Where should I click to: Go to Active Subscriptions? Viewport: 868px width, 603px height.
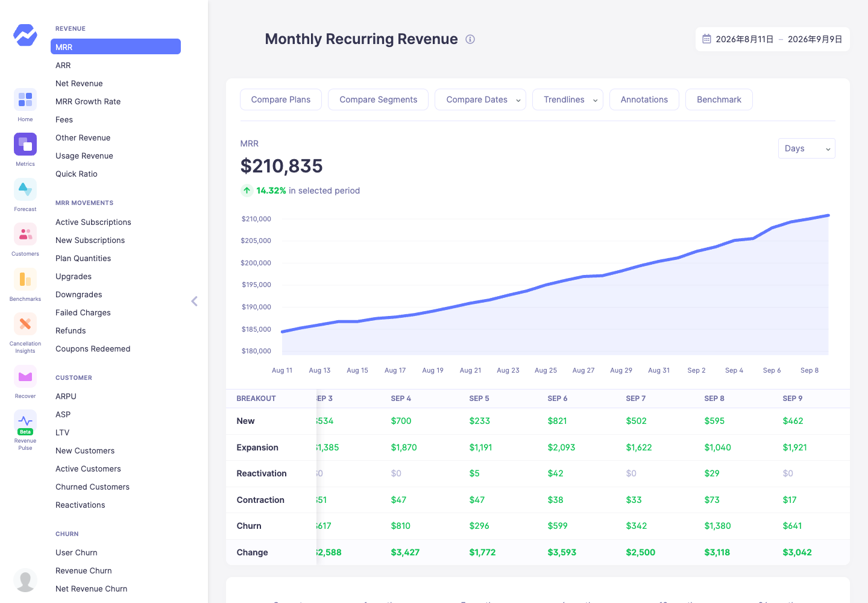pyautogui.click(x=93, y=222)
